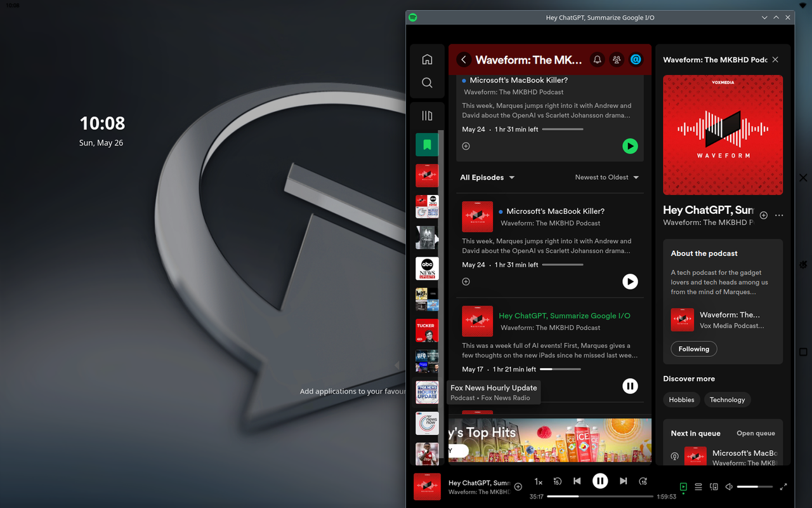Image resolution: width=812 pixels, height=508 pixels.
Task: Go back from Waveform podcast page
Action: (464, 60)
